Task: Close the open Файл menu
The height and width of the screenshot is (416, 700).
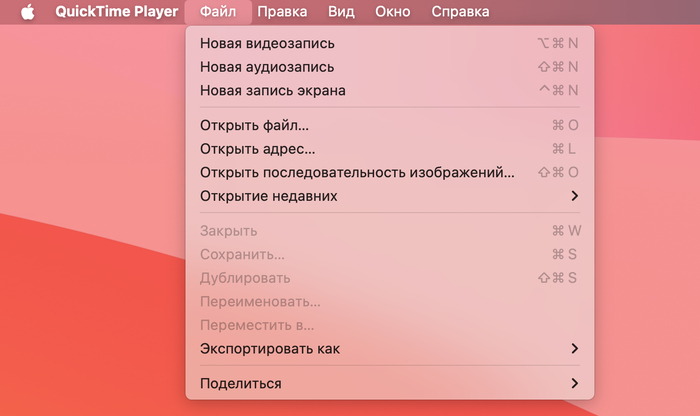Action: [x=217, y=12]
